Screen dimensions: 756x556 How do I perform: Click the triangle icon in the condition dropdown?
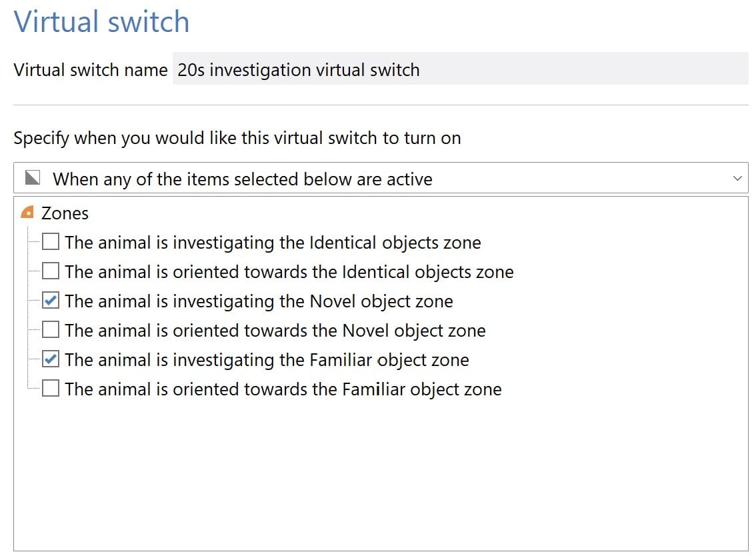[x=31, y=179]
